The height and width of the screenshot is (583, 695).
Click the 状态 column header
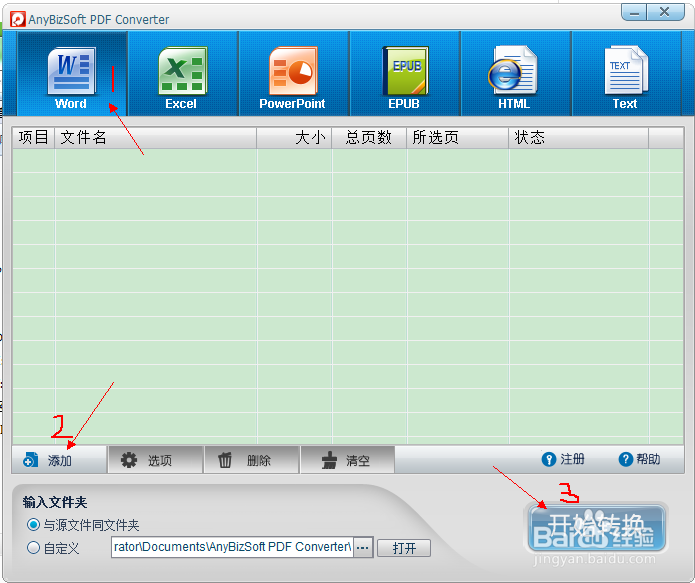(578, 137)
